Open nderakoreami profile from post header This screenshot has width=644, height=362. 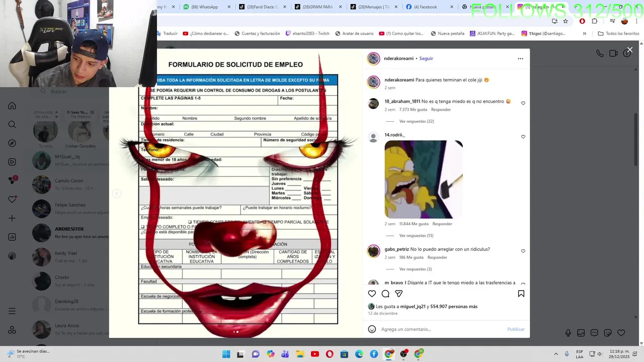[398, 58]
